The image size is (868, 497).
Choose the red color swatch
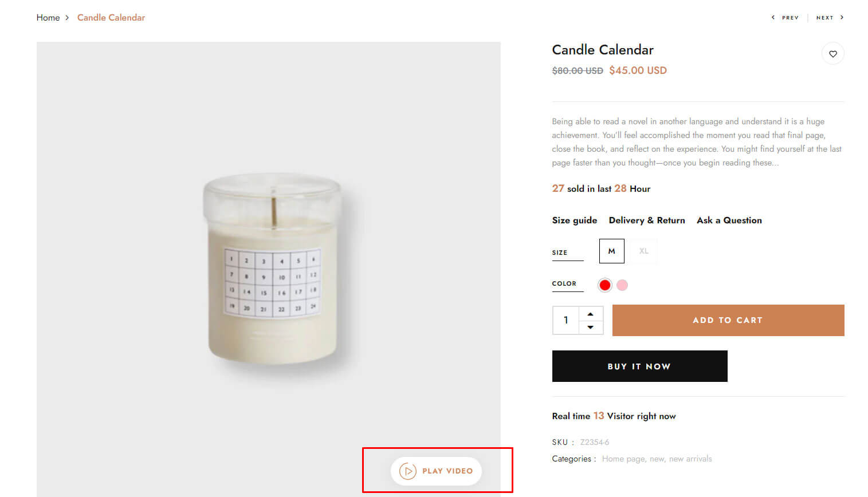(x=604, y=285)
